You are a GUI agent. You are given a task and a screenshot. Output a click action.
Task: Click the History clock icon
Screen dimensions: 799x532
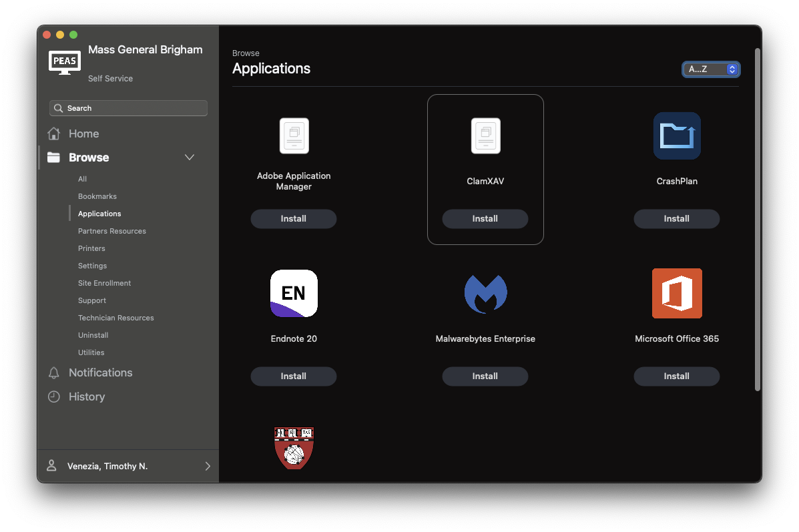click(53, 396)
